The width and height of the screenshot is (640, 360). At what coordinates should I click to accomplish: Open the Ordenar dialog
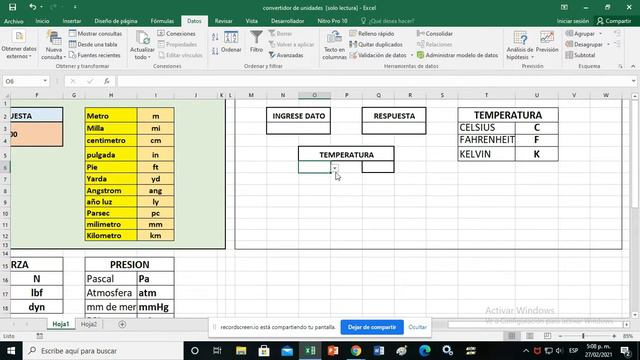click(x=231, y=42)
